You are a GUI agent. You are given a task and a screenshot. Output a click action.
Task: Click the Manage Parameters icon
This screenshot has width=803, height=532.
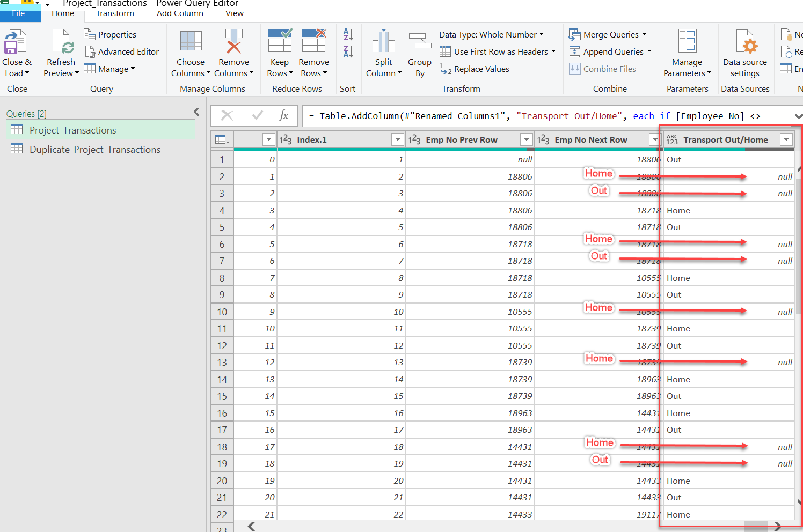point(687,41)
